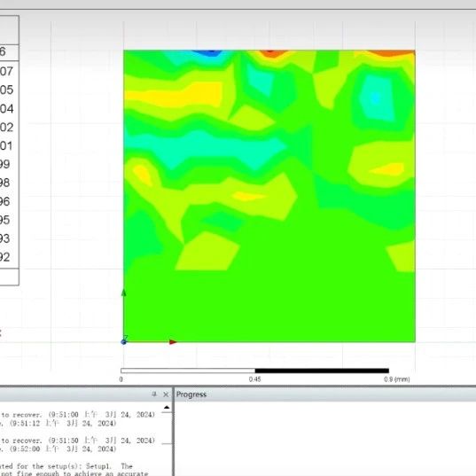The image size is (476, 476).
Task: Click the red X-axis arrow of the triad
Action: click(173, 342)
